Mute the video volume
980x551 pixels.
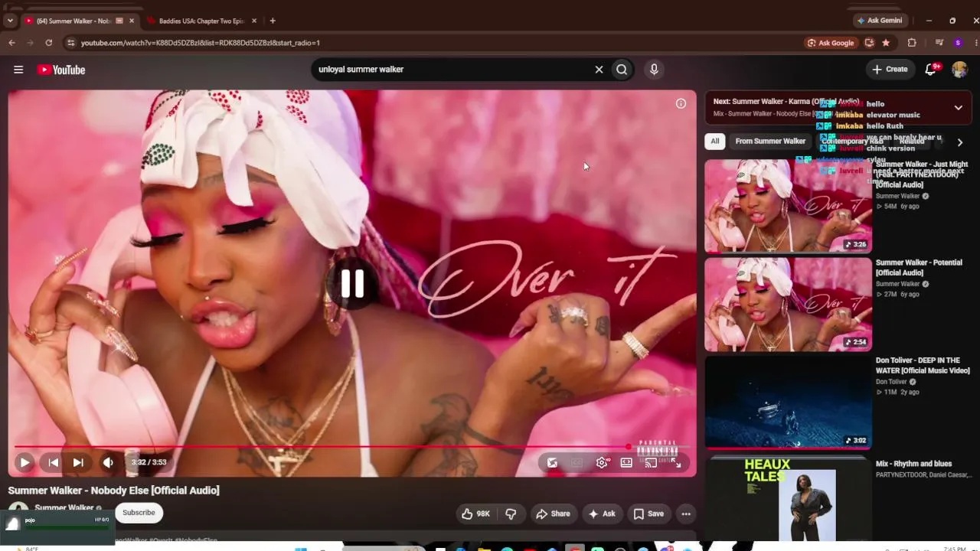click(x=108, y=462)
